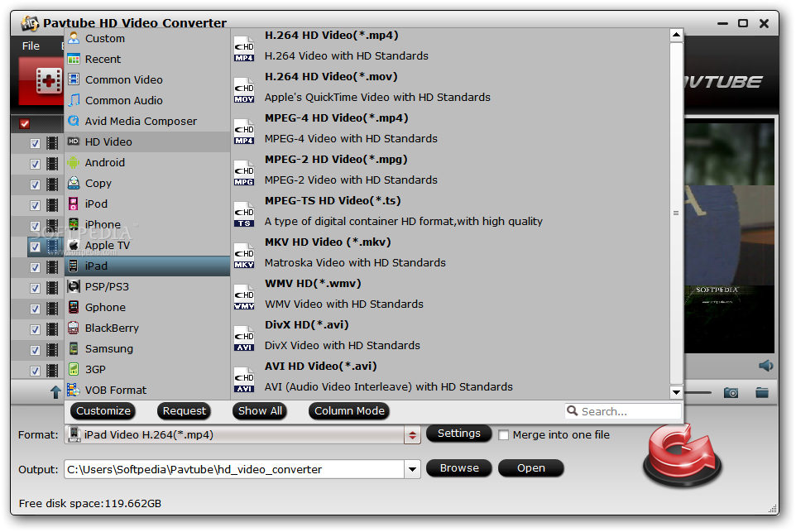Screen dimensions: 796x532
Task: Switch to Column Mode
Action: coord(349,410)
